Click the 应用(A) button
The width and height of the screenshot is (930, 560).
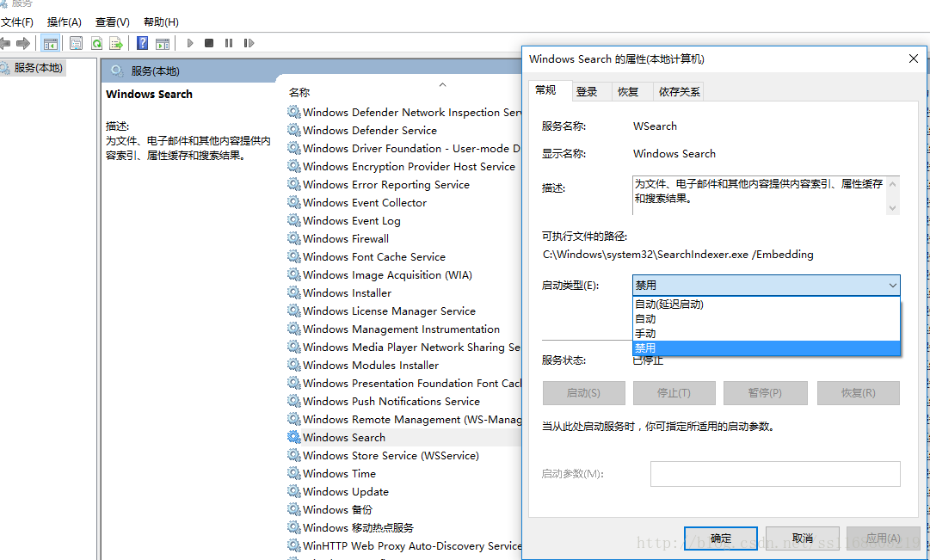884,538
